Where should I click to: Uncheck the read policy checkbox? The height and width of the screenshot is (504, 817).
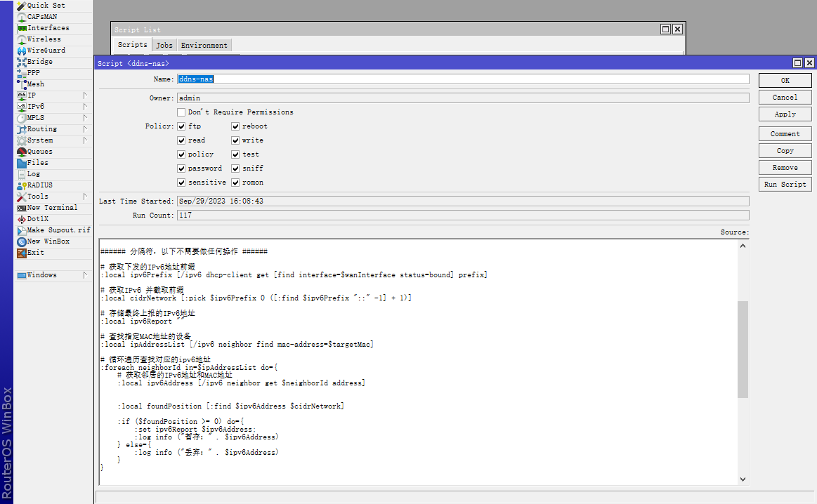181,140
